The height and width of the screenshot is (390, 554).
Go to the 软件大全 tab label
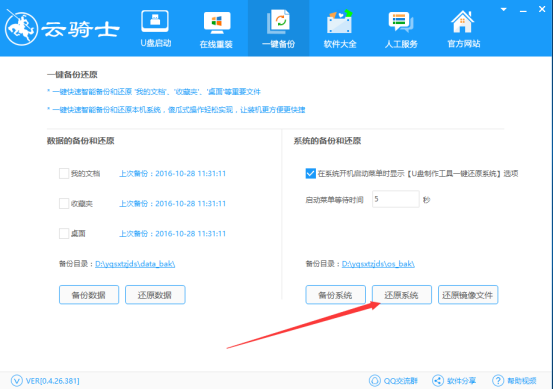tap(340, 44)
